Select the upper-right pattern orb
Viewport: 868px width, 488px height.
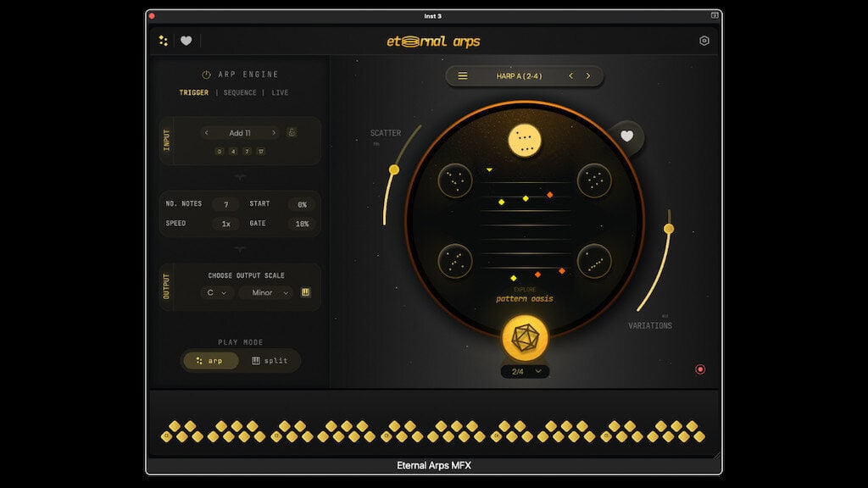click(x=594, y=180)
